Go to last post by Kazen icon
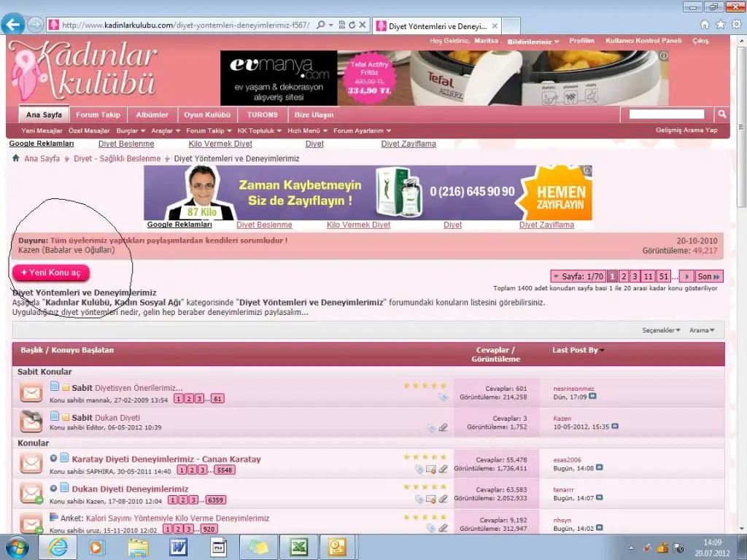The height and width of the screenshot is (560, 747). click(x=614, y=426)
